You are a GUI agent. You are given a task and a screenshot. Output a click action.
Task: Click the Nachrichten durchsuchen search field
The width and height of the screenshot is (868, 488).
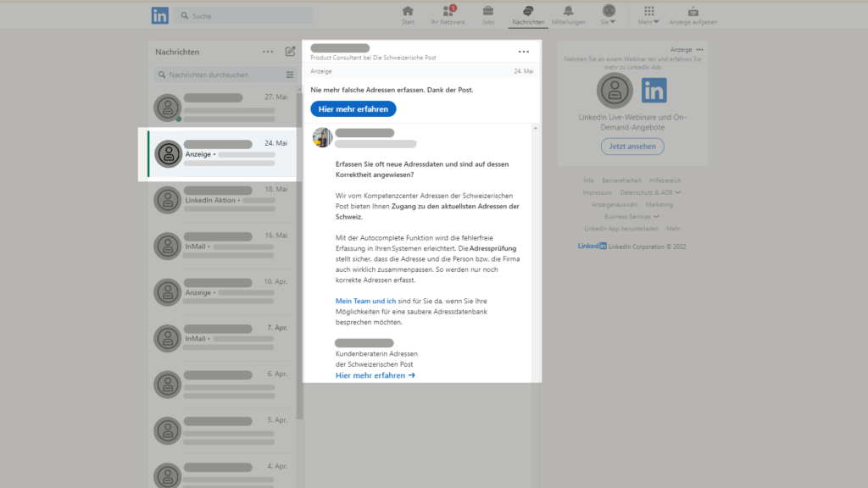pos(223,75)
